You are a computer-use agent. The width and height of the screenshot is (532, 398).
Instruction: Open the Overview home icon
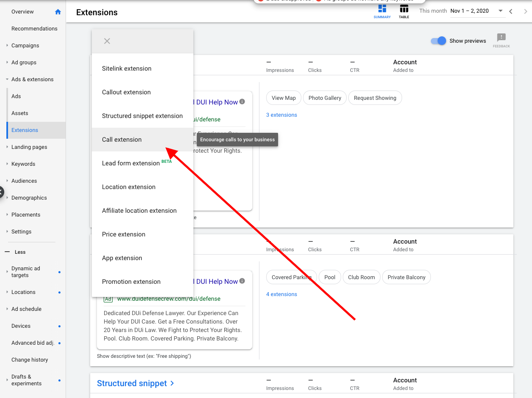pyautogui.click(x=58, y=12)
